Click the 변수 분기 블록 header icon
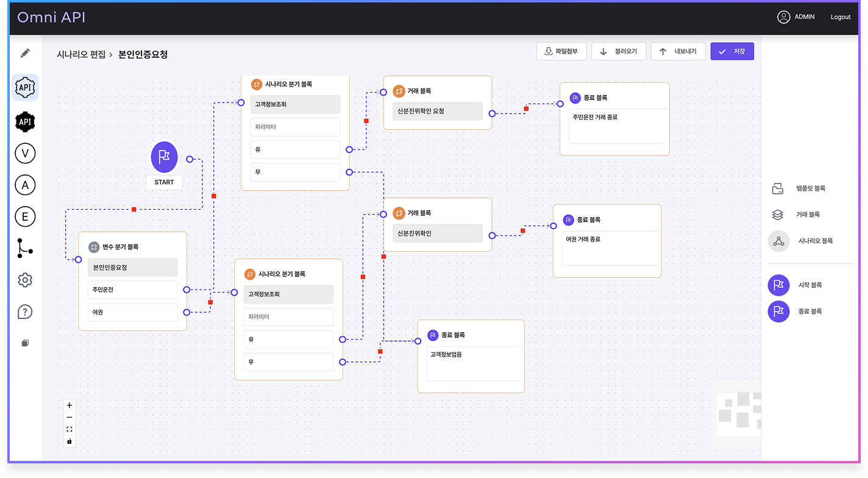 click(x=93, y=247)
